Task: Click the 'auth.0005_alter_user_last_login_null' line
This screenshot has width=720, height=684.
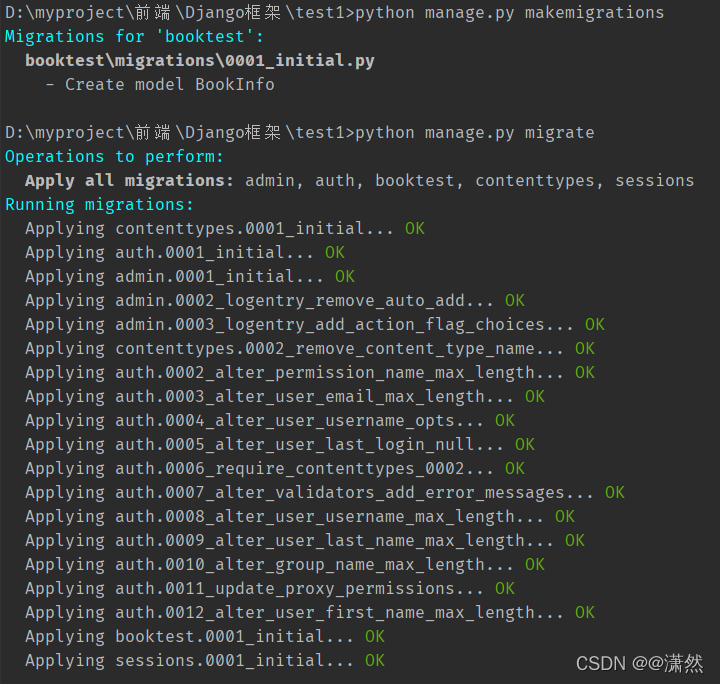Action: point(265,445)
